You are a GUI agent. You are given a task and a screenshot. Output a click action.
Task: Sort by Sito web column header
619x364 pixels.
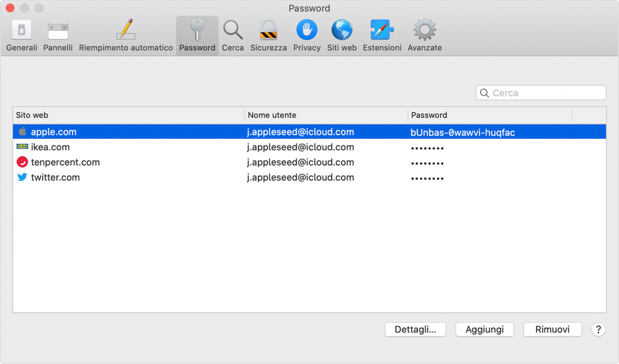[129, 115]
